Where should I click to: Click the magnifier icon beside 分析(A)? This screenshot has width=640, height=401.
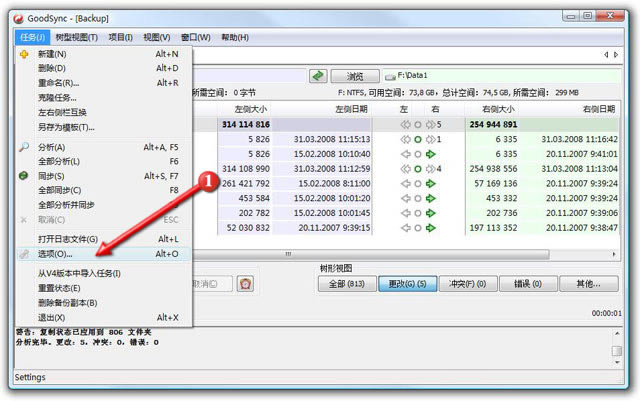[24, 147]
